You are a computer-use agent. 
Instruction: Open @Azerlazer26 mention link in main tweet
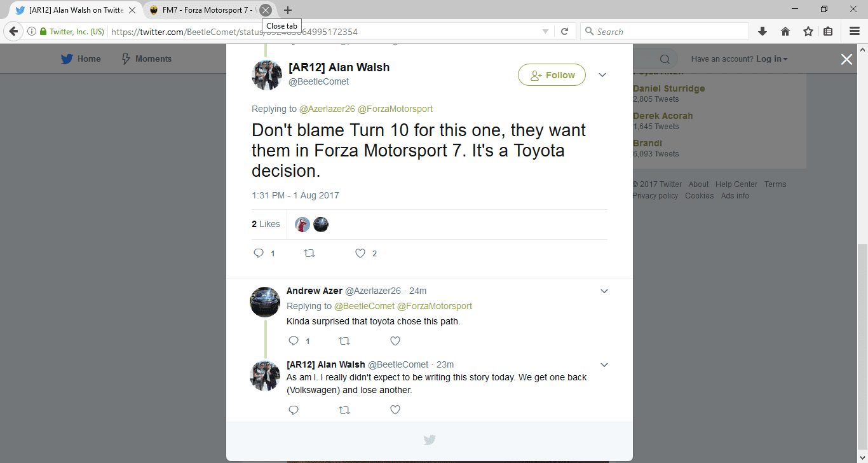pyautogui.click(x=327, y=109)
